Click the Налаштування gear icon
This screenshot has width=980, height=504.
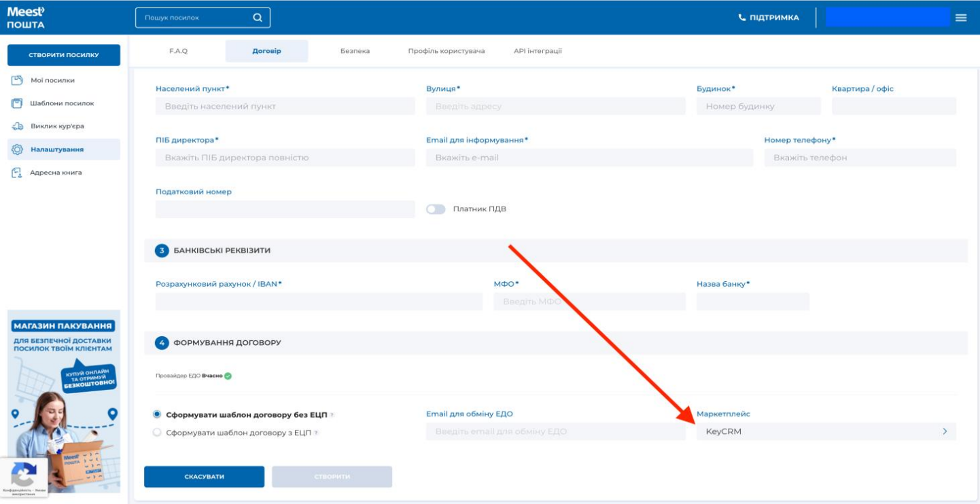pos(18,149)
